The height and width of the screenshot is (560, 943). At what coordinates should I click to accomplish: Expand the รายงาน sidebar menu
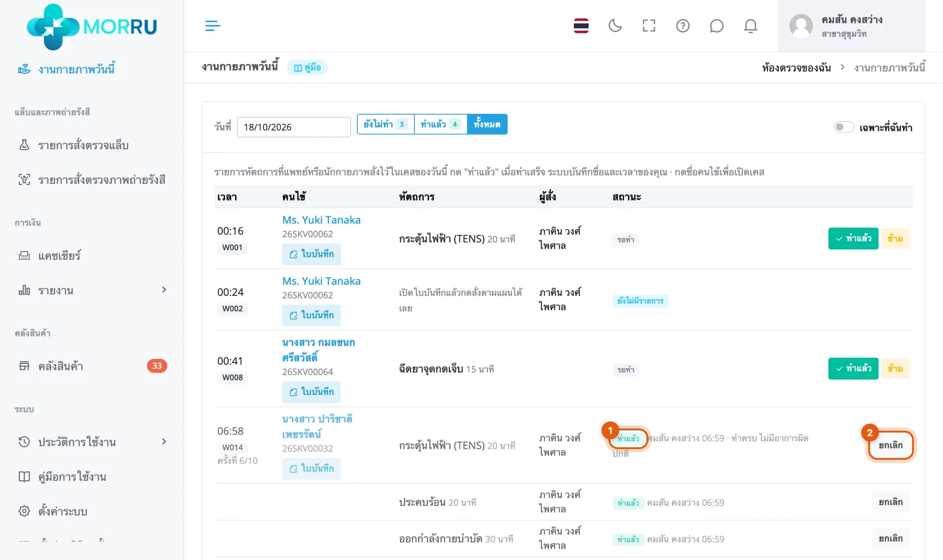click(x=92, y=290)
